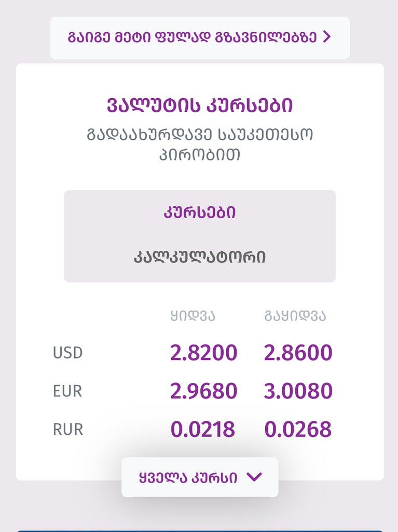Expand the ყველა კურსი rates list
Screen dimensions: 398x532
click(x=200, y=477)
